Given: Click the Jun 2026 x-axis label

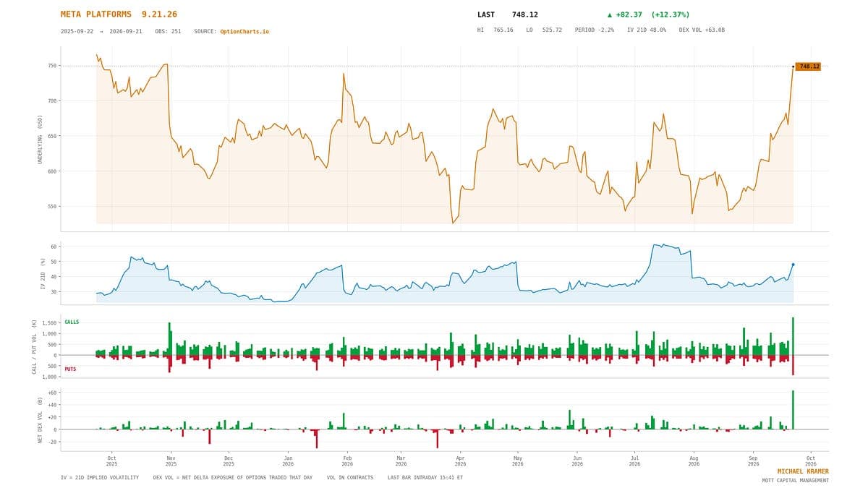Looking at the screenshot, I should pos(577,461).
